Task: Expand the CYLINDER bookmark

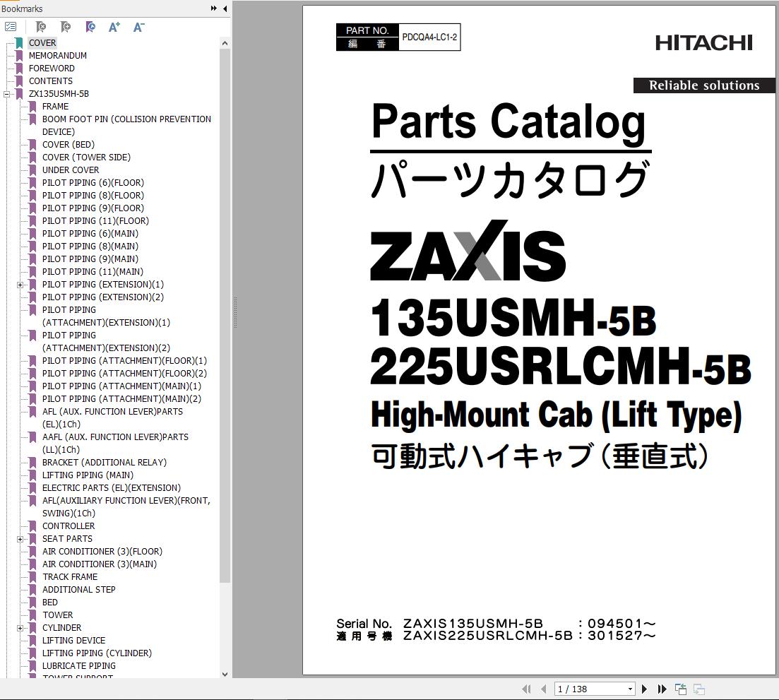Action: point(20,628)
